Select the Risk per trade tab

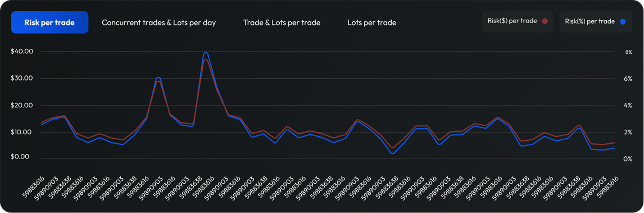click(x=49, y=23)
